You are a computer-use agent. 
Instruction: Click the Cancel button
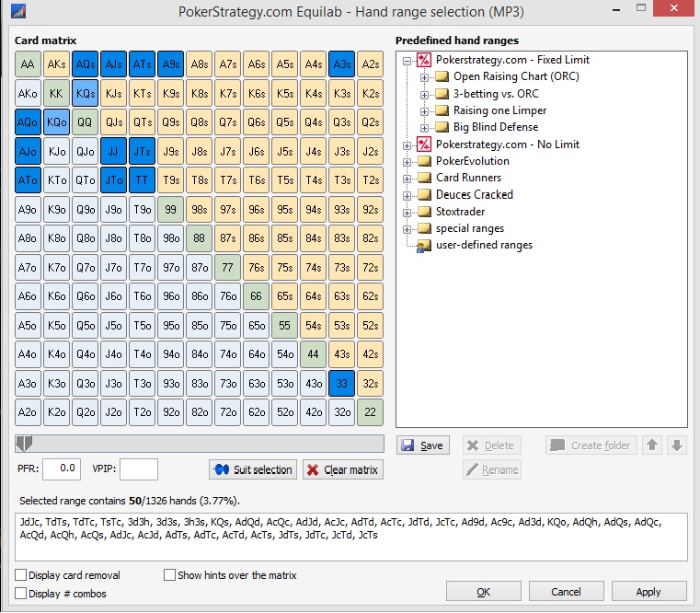(566, 592)
